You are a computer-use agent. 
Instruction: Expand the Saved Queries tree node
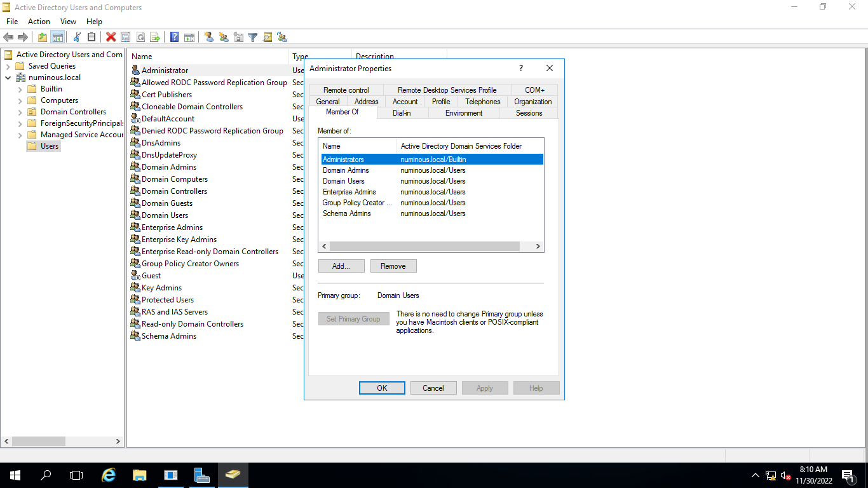8,66
